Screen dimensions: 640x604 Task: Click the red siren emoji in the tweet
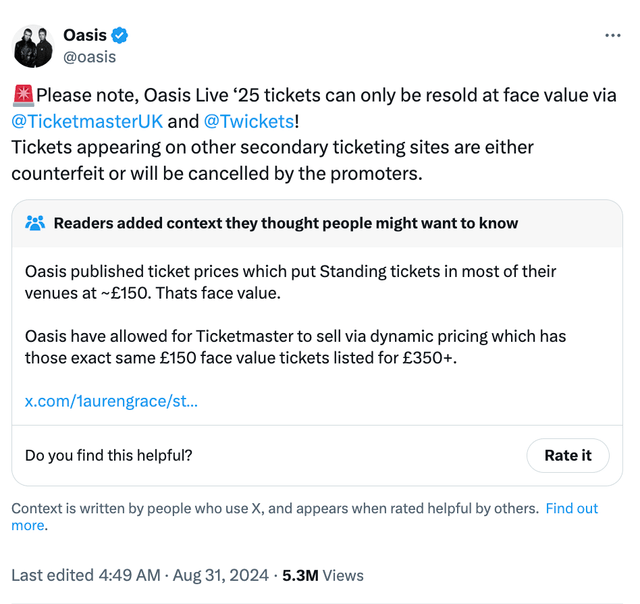tap(23, 96)
